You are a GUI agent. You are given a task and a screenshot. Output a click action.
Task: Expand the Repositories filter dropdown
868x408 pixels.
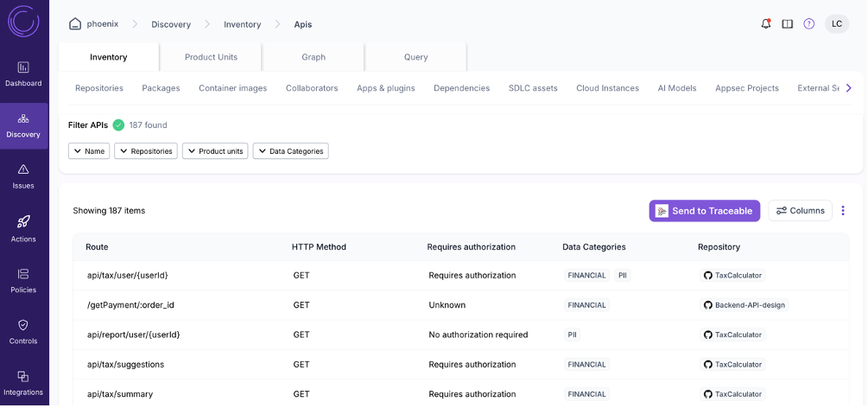pos(146,150)
